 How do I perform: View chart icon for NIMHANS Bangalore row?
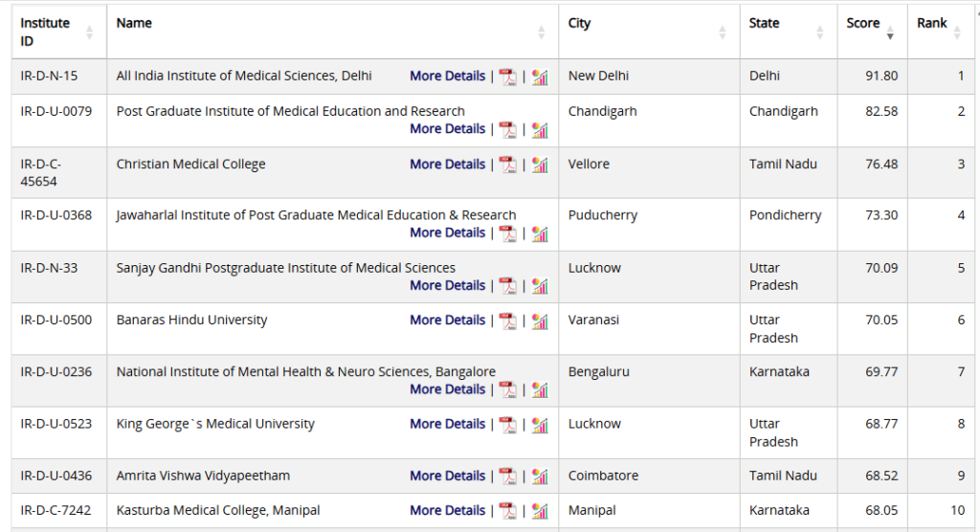[x=540, y=390]
